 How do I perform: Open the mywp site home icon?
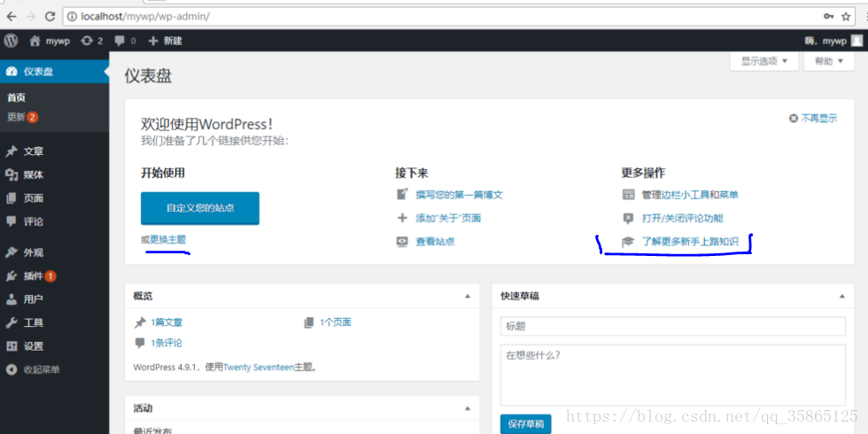pyautogui.click(x=35, y=41)
